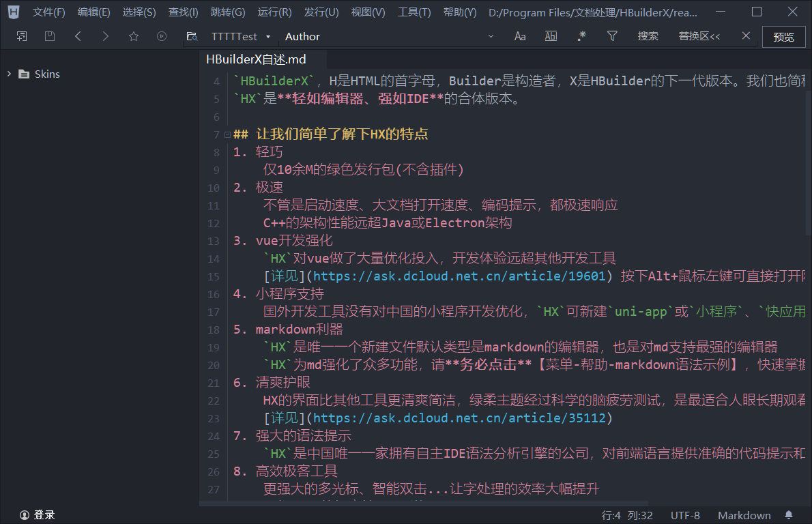This screenshot has height=524, width=812.
Task: Open the 文件(F) menu
Action: pyautogui.click(x=48, y=12)
